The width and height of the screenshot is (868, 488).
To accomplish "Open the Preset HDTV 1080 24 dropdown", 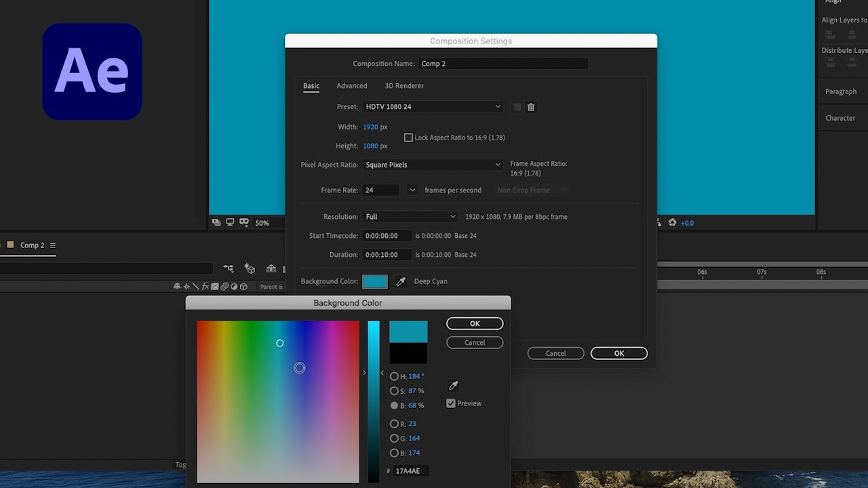I will coord(433,106).
